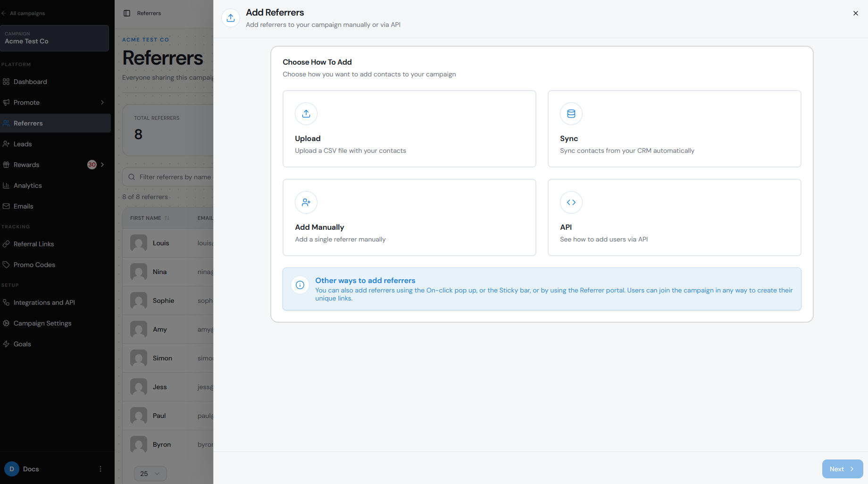Click the Referral Links chain icon
Viewport: 868px width, 484px height.
click(6, 244)
